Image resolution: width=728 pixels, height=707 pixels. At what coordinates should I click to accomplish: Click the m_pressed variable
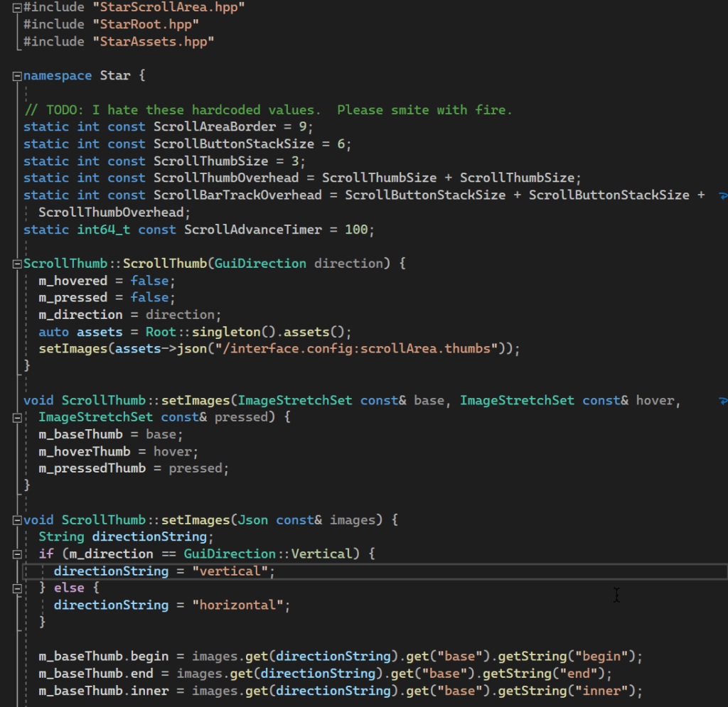[x=73, y=298]
